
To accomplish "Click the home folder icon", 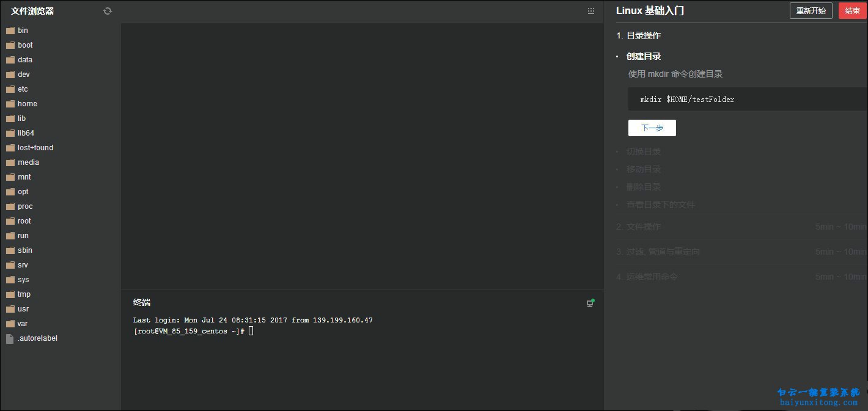I will pos(10,104).
